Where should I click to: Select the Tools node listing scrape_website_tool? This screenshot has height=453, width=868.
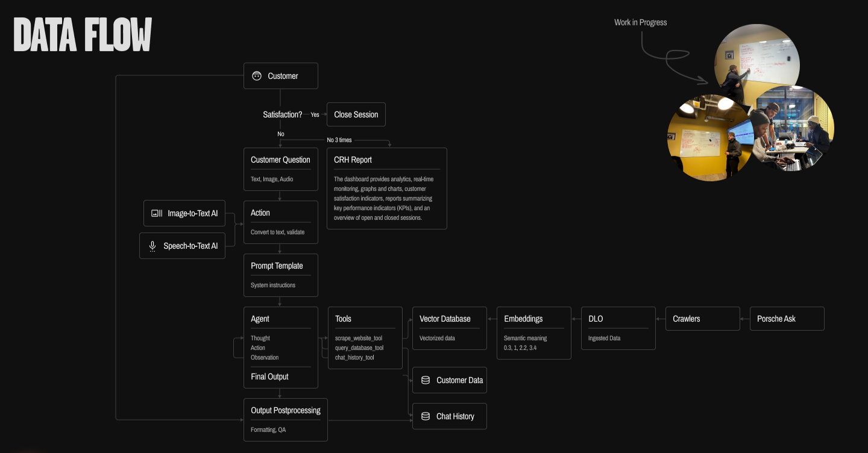[365, 337]
